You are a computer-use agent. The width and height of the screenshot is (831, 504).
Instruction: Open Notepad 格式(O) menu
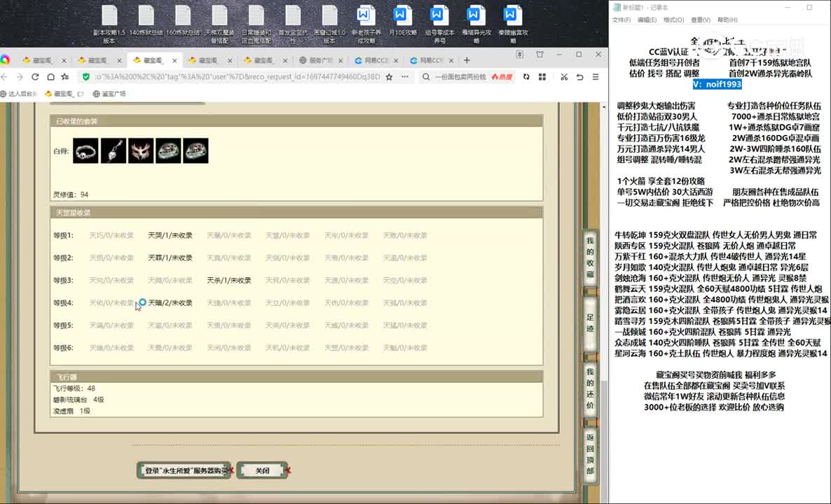(x=673, y=20)
